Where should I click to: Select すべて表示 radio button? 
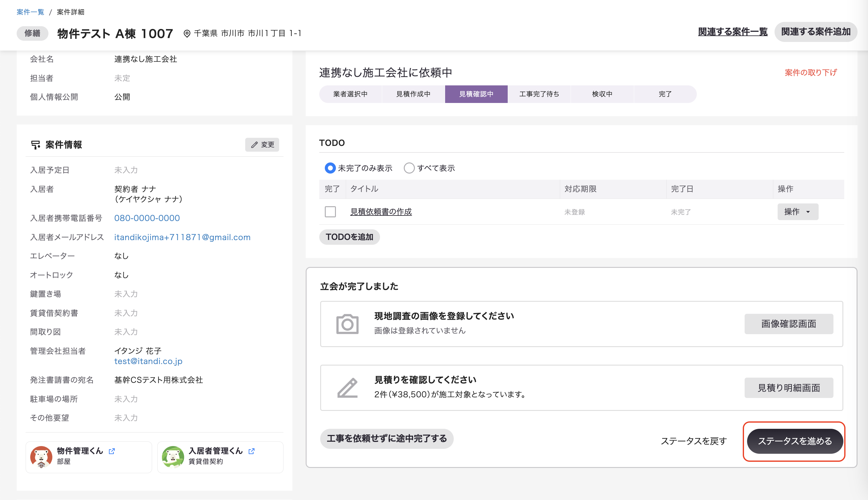coord(409,168)
